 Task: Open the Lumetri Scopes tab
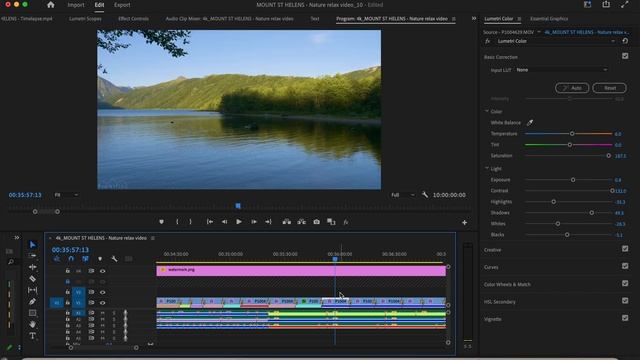[85, 19]
